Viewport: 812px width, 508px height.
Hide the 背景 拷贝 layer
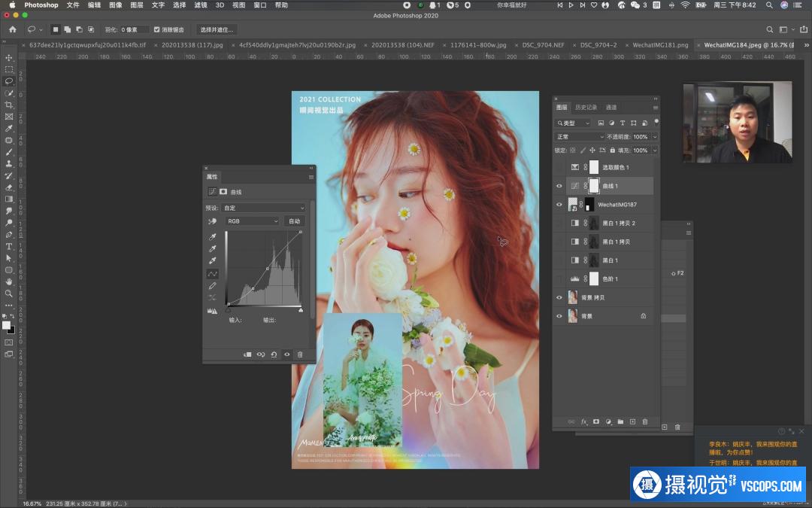tap(559, 297)
